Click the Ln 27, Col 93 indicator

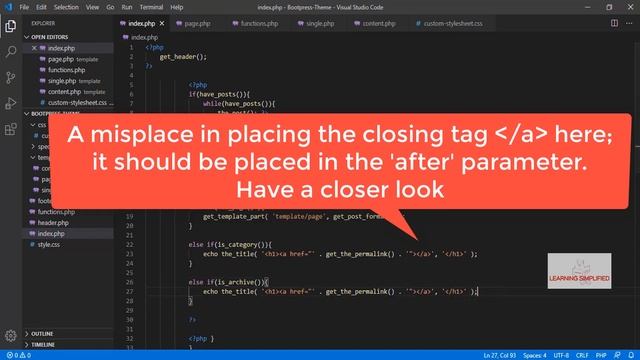[500, 356]
